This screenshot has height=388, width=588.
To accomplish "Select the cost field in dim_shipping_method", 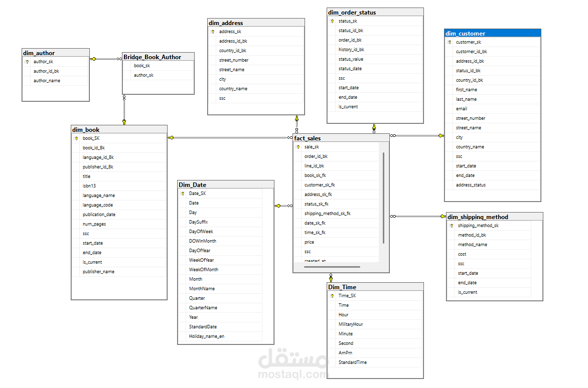I will tap(461, 254).
